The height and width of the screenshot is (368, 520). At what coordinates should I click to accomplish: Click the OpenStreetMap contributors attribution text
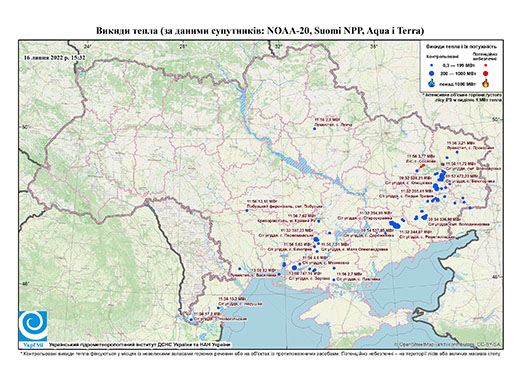click(448, 345)
